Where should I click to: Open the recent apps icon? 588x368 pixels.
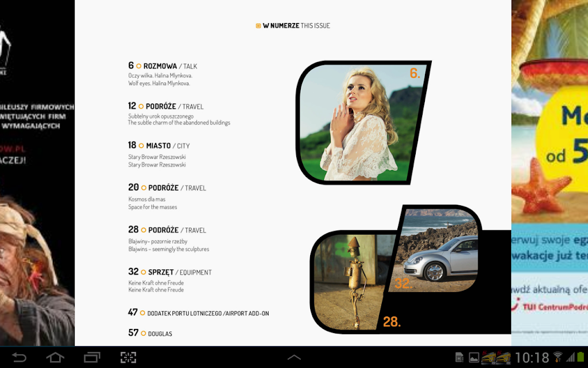(x=92, y=357)
